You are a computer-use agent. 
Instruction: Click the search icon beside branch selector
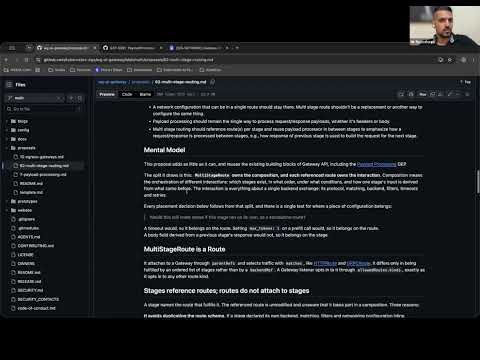click(x=80, y=98)
